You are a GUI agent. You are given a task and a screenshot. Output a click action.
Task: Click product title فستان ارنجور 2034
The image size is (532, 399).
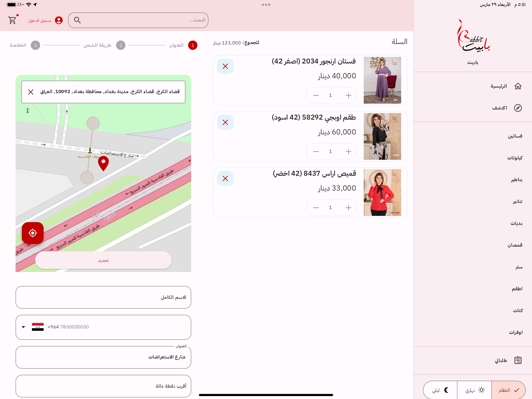(x=314, y=61)
